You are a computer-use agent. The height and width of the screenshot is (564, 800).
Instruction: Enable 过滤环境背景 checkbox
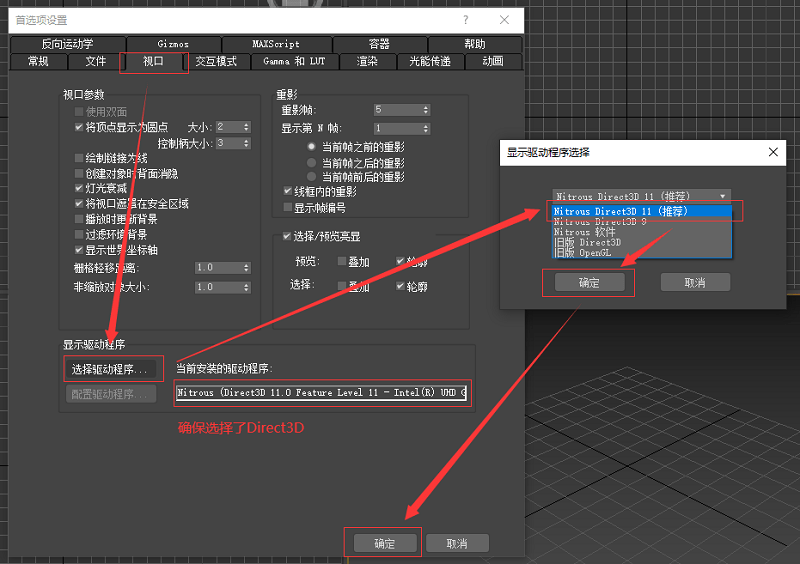[x=79, y=234]
